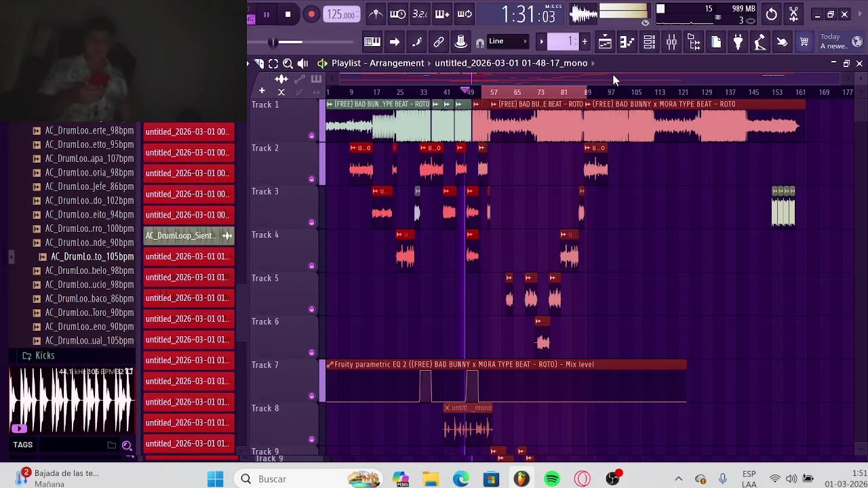
Task: Open File Explorer from the taskbar
Action: tap(431, 479)
